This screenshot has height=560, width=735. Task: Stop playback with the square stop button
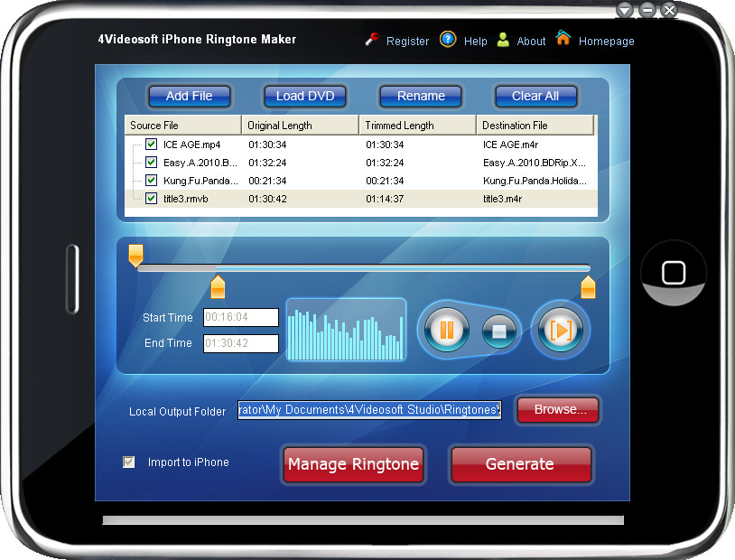(498, 331)
